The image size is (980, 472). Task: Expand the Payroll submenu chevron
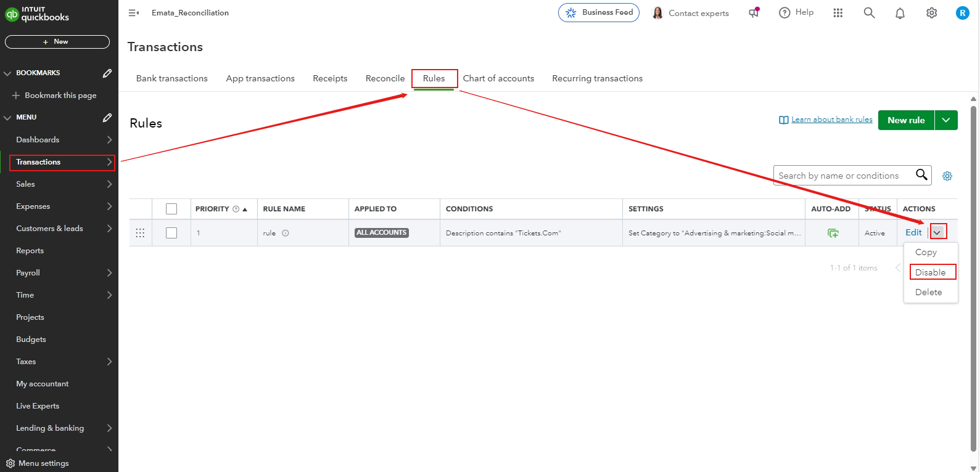(x=109, y=273)
